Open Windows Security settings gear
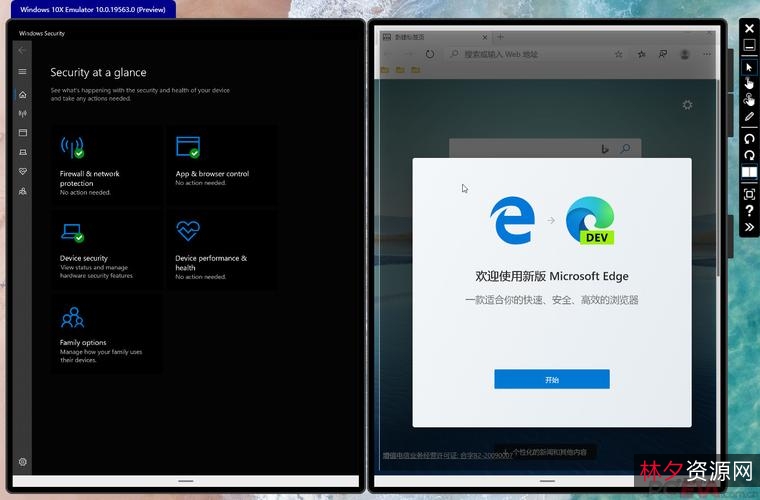 pos(22,462)
